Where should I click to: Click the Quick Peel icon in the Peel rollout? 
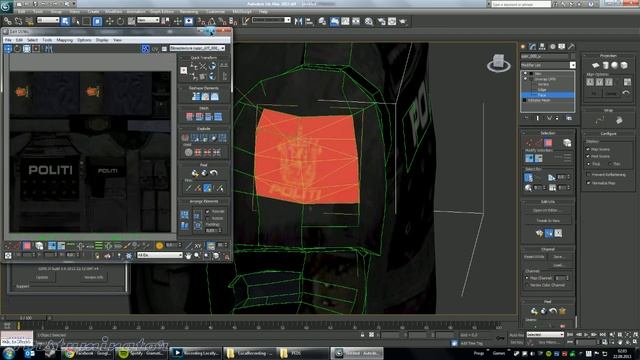pos(195,173)
